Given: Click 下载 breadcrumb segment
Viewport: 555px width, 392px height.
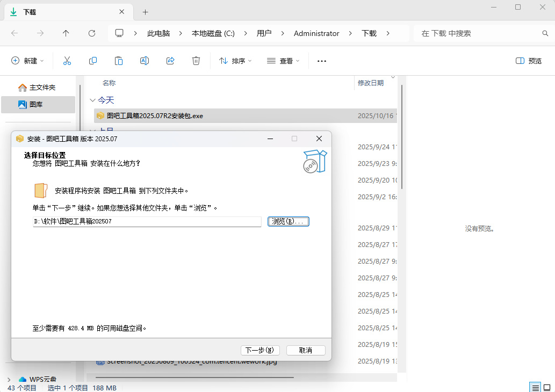Looking at the screenshot, I should 369,33.
